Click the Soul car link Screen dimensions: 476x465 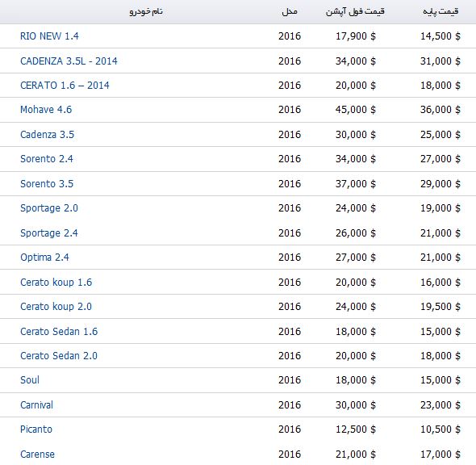pyautogui.click(x=30, y=380)
